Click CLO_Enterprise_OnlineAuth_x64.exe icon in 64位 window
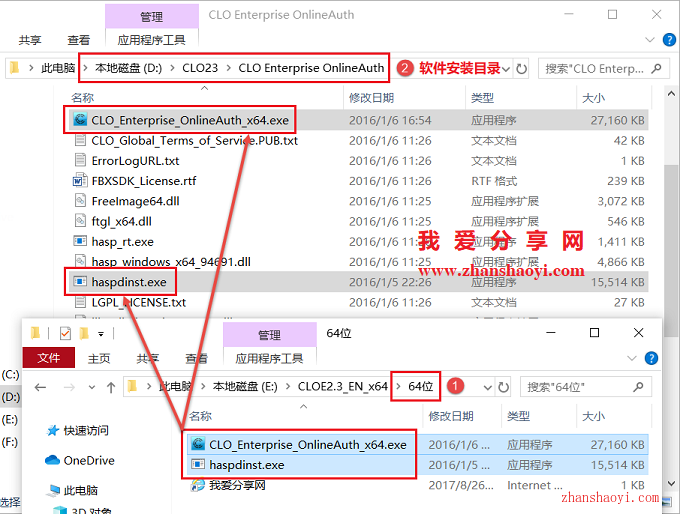Viewport: 680px width, 514px height. (x=198, y=444)
